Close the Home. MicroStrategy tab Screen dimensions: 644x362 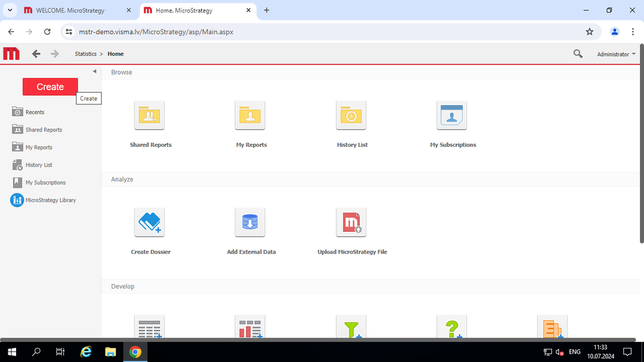248,10
